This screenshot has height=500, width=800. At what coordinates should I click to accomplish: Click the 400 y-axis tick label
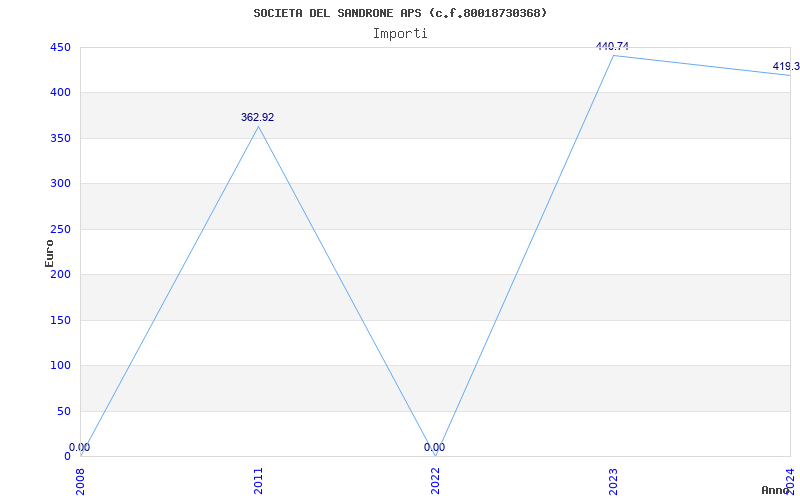point(60,93)
